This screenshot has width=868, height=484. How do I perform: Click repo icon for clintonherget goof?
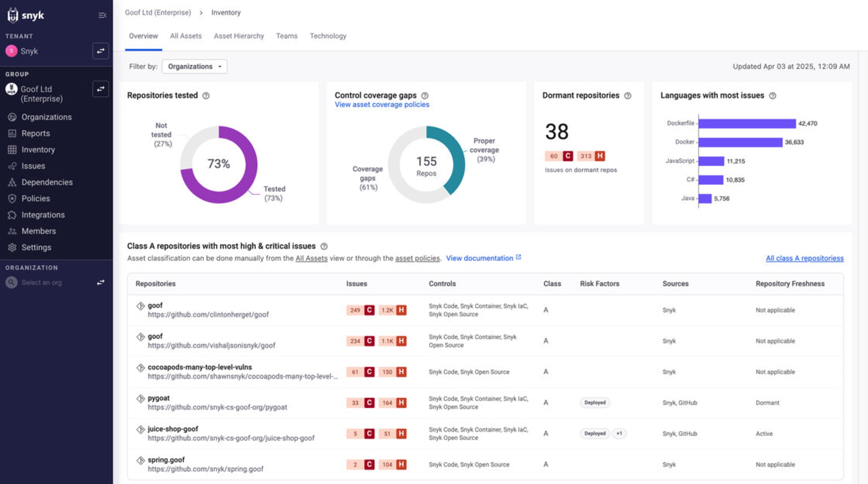pos(141,306)
